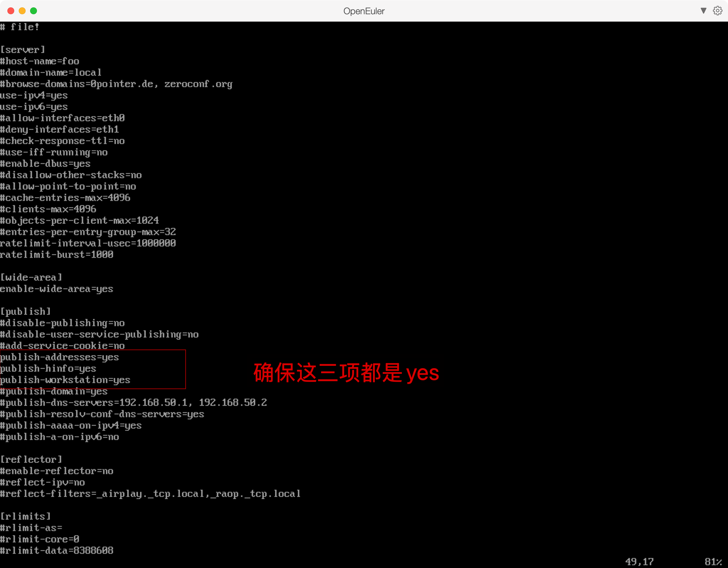Screen dimensions: 728x568
Task: Click the use-ipv6=yes line
Action: (x=34, y=107)
